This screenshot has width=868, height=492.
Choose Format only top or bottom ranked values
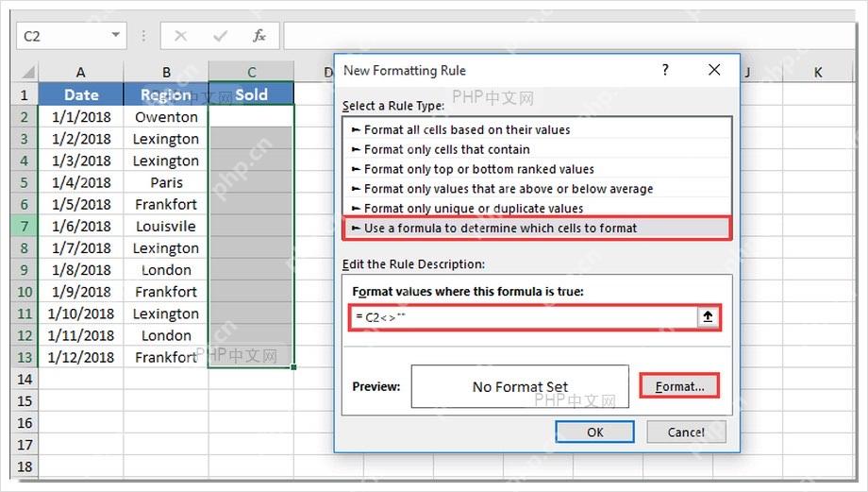pyautogui.click(x=537, y=169)
